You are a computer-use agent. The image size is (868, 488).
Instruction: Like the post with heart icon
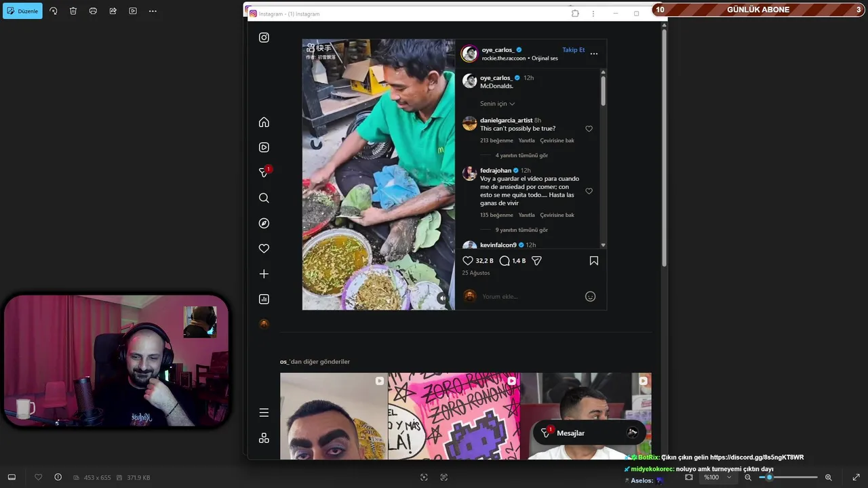tap(467, 260)
